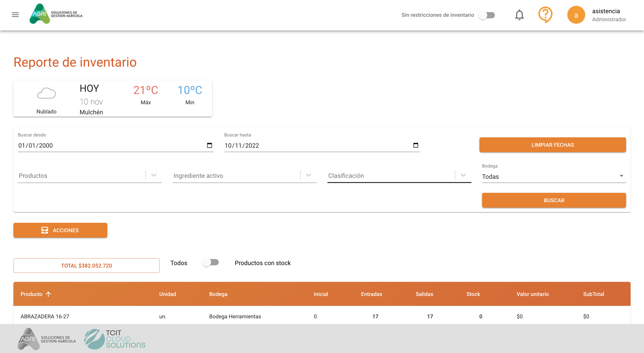644x353 pixels.
Task: Expand the Productos dropdown chevron
Action: click(x=154, y=175)
